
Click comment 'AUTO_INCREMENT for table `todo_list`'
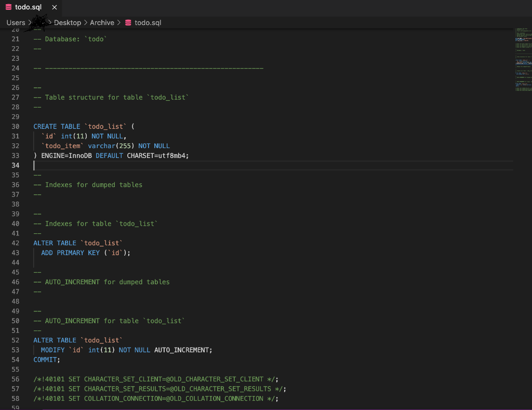[109, 321]
